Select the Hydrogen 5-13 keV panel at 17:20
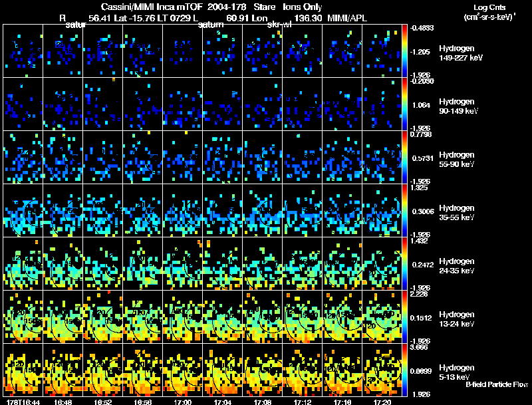Image resolution: width=532 pixels, height=405 pixels. [382, 370]
